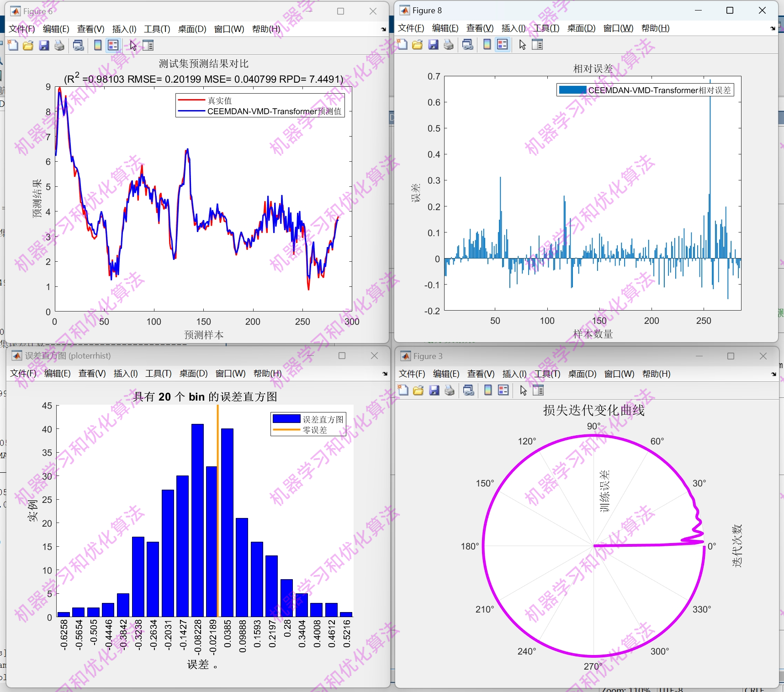The width and height of the screenshot is (784, 692).
Task: Open 工具(T) menu in 误差直方图 window
Action: tap(159, 374)
